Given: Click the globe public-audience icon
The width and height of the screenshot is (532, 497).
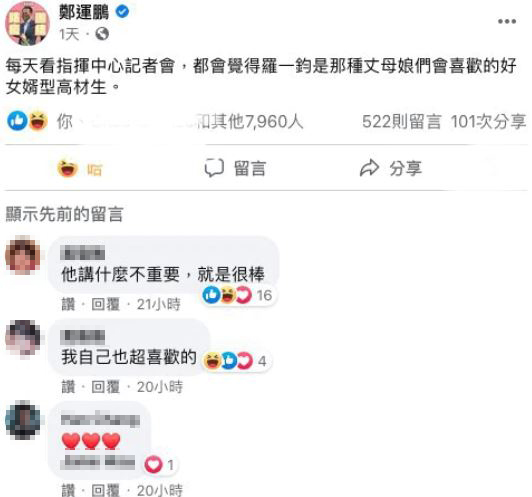Looking at the screenshot, I should point(102,34).
